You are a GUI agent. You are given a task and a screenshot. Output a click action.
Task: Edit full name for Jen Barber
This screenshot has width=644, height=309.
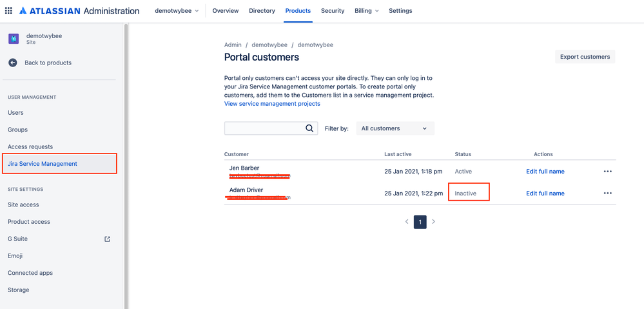click(x=545, y=172)
